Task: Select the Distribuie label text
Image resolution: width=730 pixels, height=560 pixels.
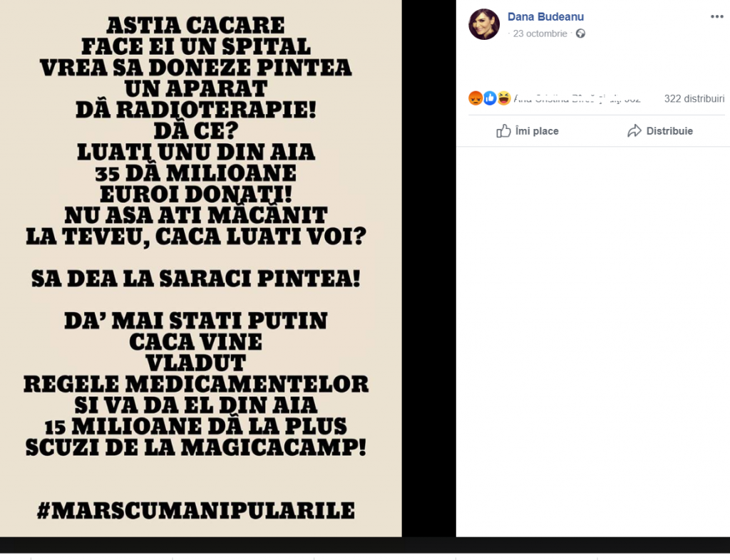Action: [x=669, y=131]
